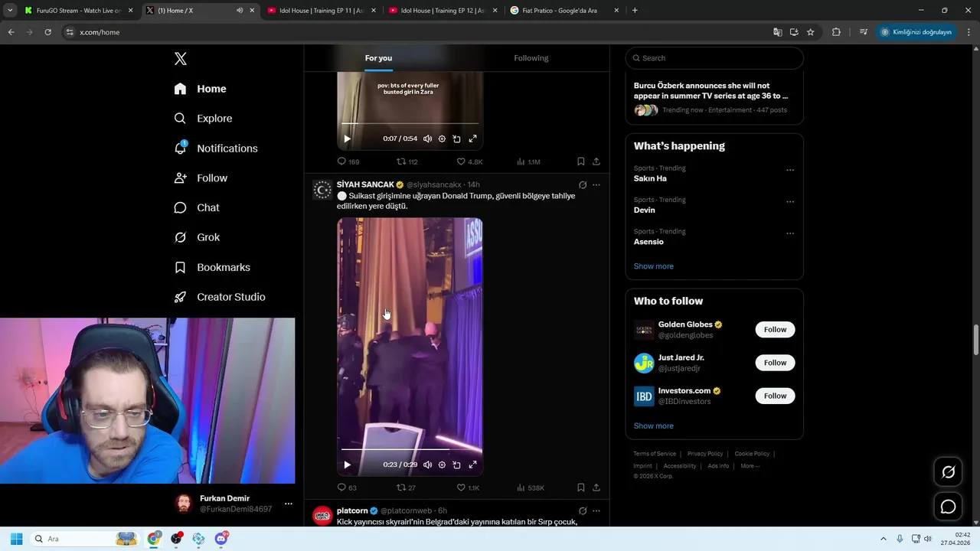Image resolution: width=980 pixels, height=551 pixels.
Task: Play the 0:54 video at top
Action: tap(347, 139)
